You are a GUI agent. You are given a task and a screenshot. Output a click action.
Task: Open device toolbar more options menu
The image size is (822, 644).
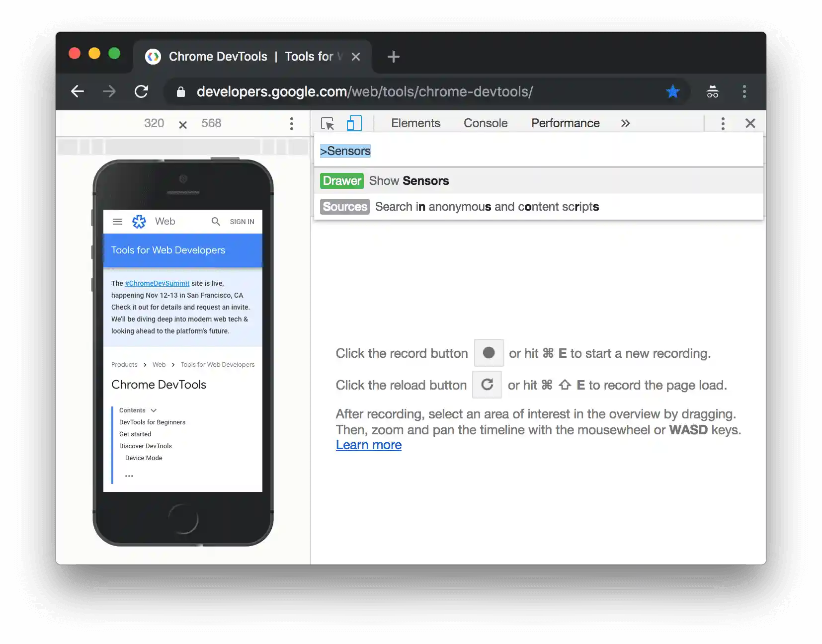tap(292, 123)
